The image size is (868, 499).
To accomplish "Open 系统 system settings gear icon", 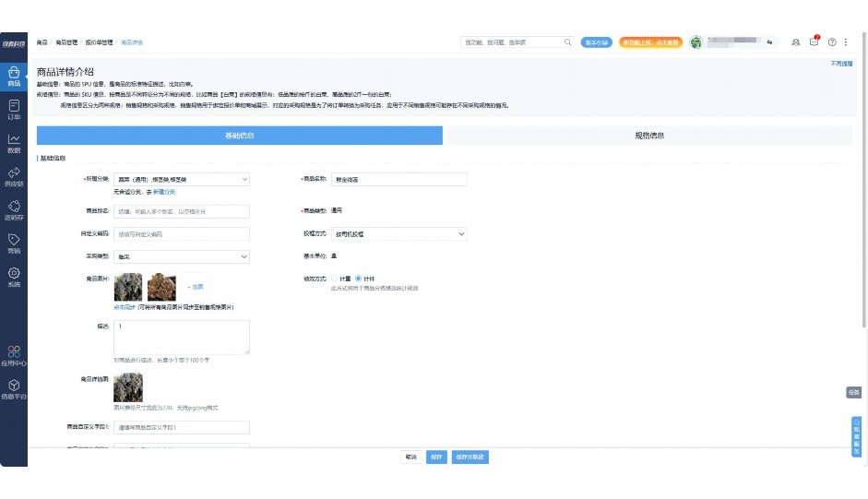I will click(14, 277).
